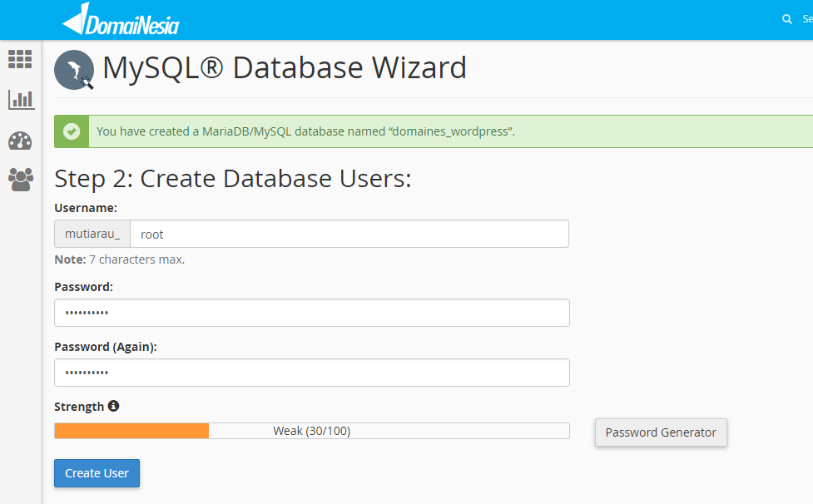
Task: Click the Weak (30/100) strength bar
Action: point(312,431)
